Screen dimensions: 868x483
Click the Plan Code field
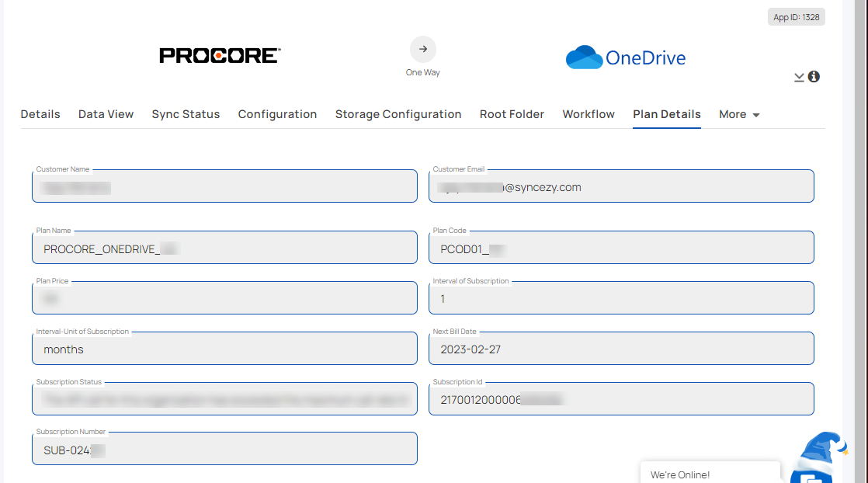(621, 248)
